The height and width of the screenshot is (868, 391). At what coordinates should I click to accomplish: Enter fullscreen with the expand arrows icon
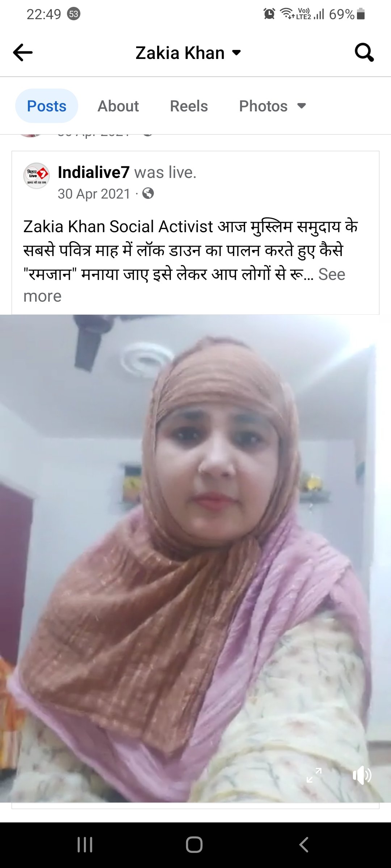(314, 775)
